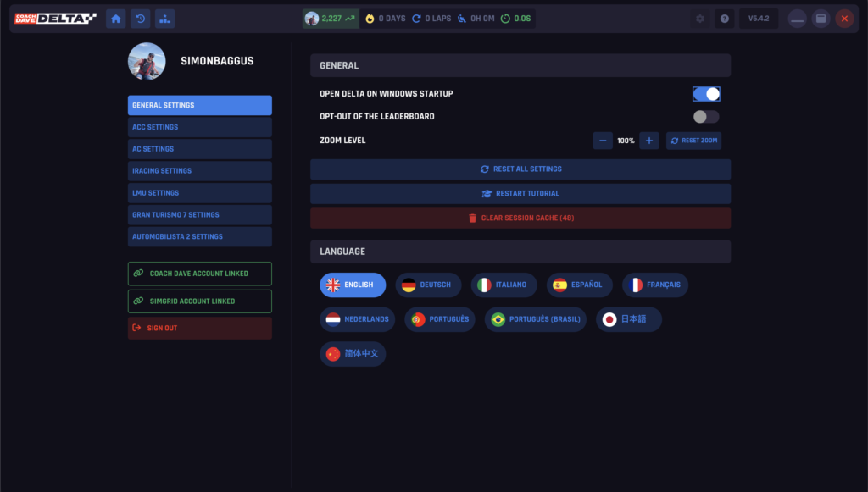The height and width of the screenshot is (492, 868).
Task: Click Clear Session Cache button
Action: click(520, 218)
